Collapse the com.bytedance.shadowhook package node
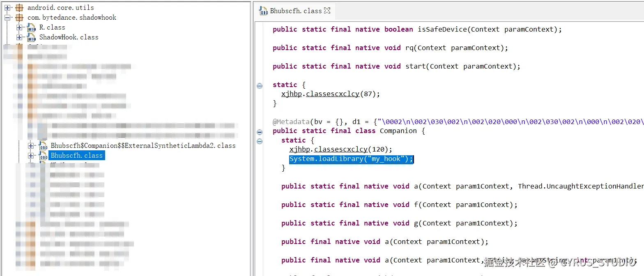The width and height of the screenshot is (644, 276). (x=7, y=17)
